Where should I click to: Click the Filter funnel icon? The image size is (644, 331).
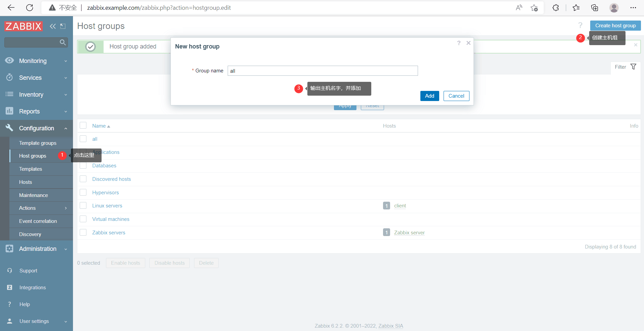click(633, 67)
